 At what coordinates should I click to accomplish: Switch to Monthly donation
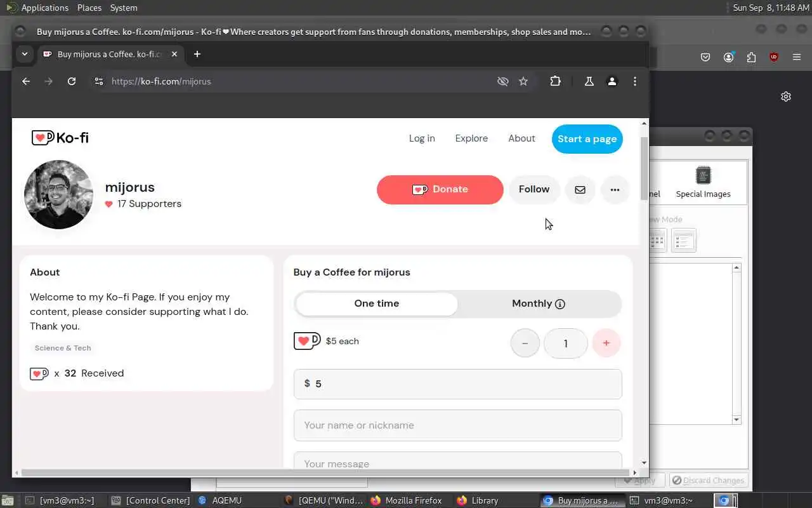coord(539,304)
